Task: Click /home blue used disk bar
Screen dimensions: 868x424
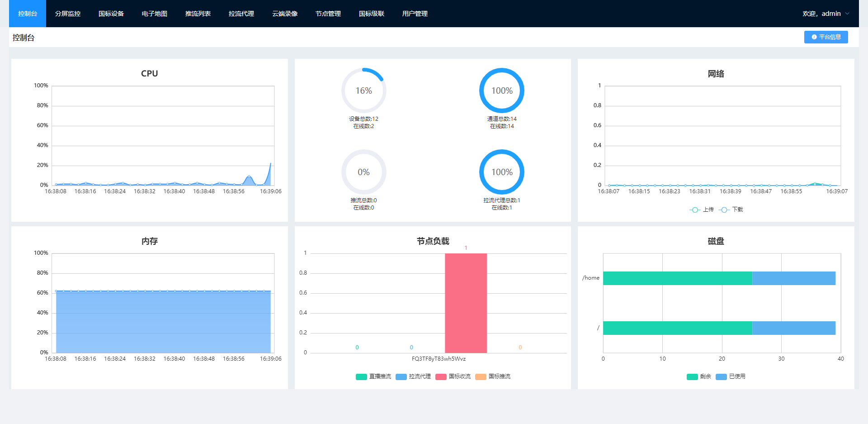Action: [x=794, y=278]
